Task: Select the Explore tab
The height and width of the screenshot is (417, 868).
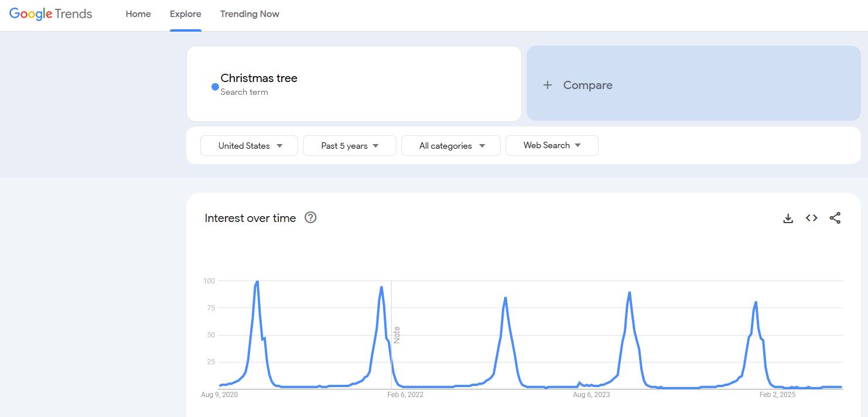Action: tap(185, 13)
